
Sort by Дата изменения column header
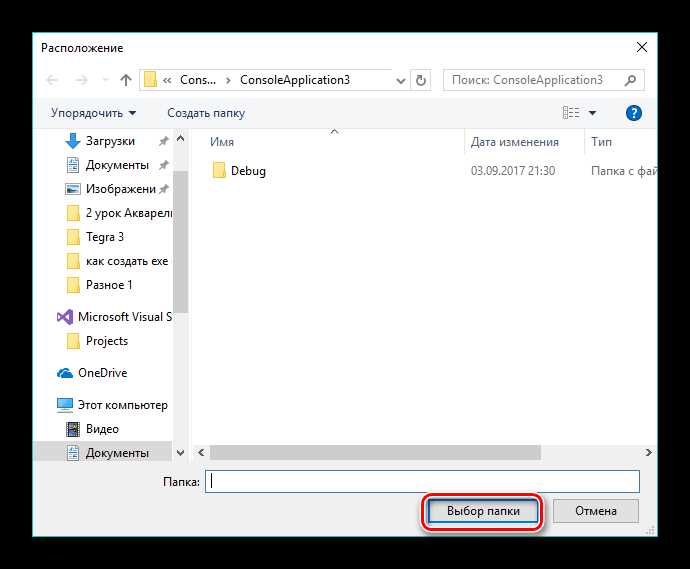click(x=514, y=142)
